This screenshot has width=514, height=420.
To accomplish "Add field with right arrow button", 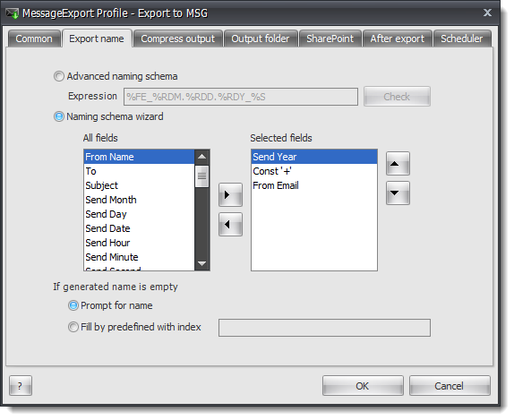I will [x=230, y=194].
